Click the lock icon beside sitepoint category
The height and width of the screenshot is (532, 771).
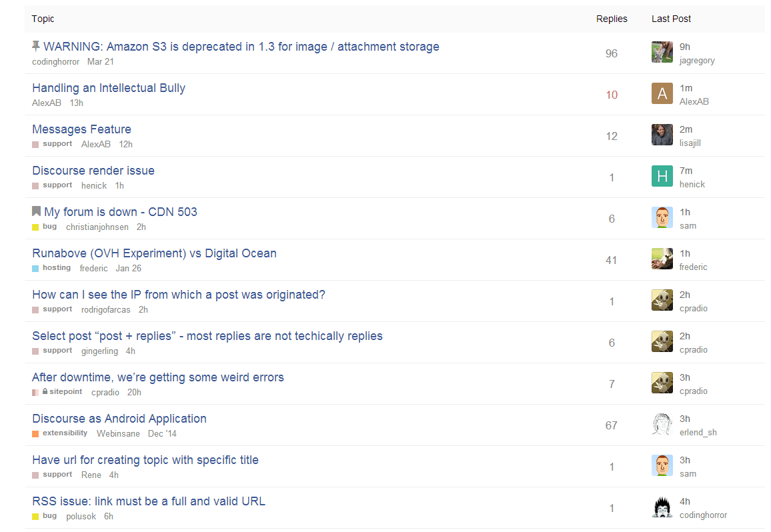click(45, 392)
